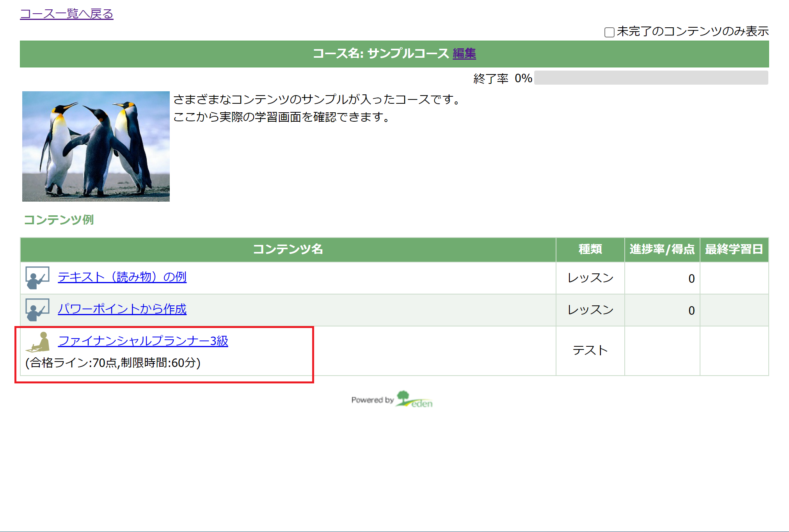Click the penguin course thumbnail image
This screenshot has height=532, width=789.
coord(96,146)
